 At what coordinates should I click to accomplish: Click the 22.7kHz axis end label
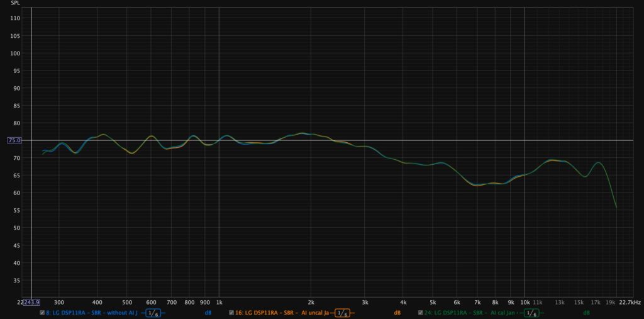tap(629, 302)
